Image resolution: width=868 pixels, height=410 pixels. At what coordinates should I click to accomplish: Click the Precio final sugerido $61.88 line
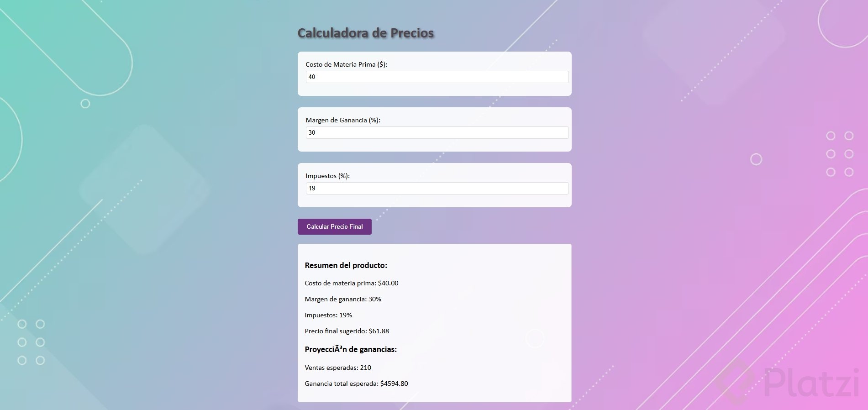(x=347, y=331)
